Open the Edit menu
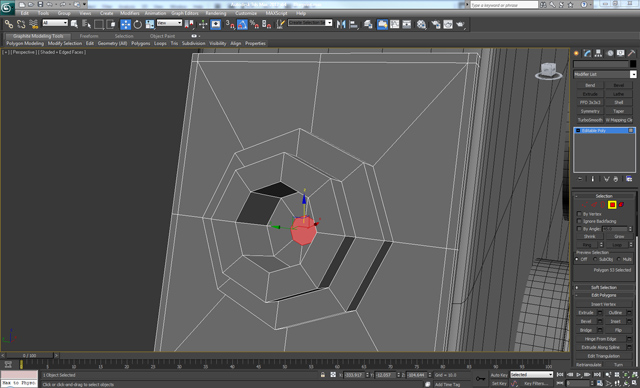Screen dimensions: 640x388 click(x=25, y=13)
